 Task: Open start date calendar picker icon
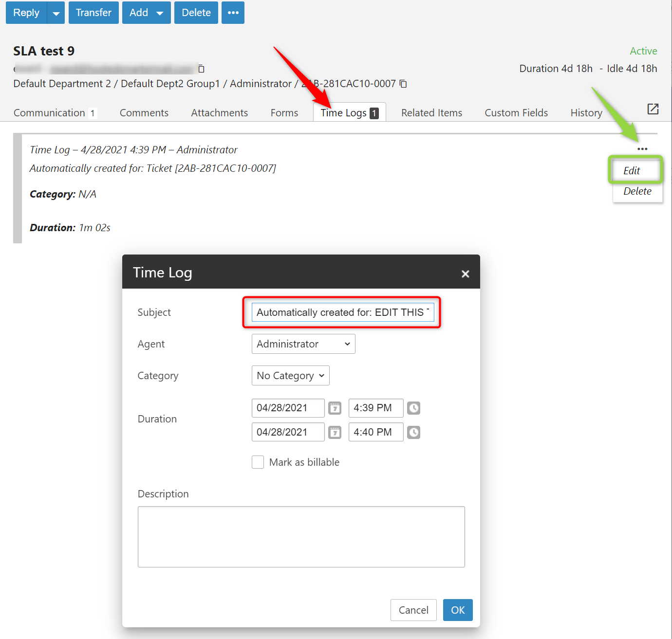[335, 408]
